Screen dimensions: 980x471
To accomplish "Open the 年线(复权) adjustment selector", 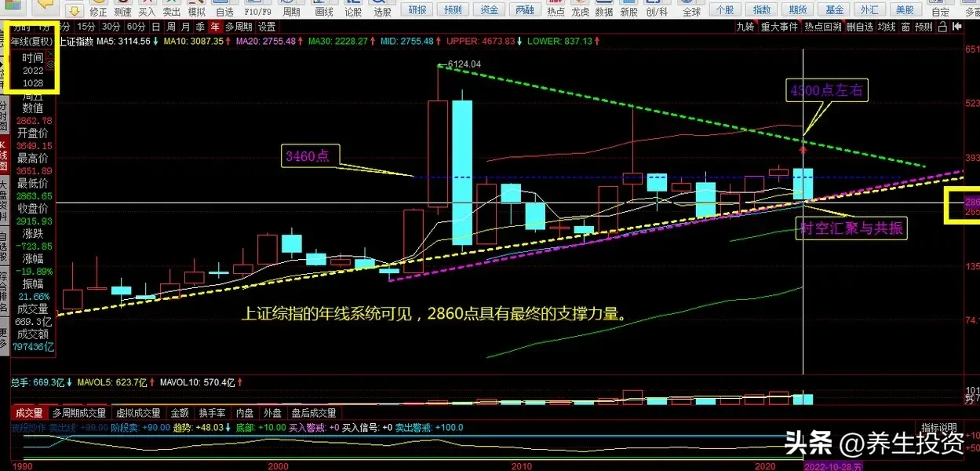I will (x=31, y=40).
